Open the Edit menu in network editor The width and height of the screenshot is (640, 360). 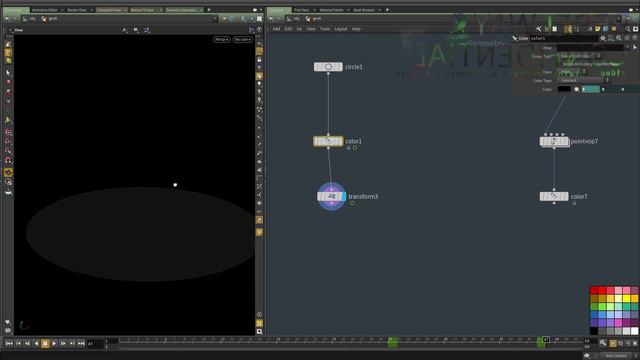[x=288, y=29]
